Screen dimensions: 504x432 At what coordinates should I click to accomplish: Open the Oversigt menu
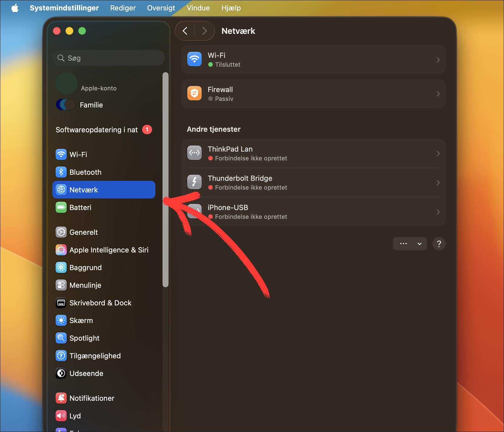161,8
